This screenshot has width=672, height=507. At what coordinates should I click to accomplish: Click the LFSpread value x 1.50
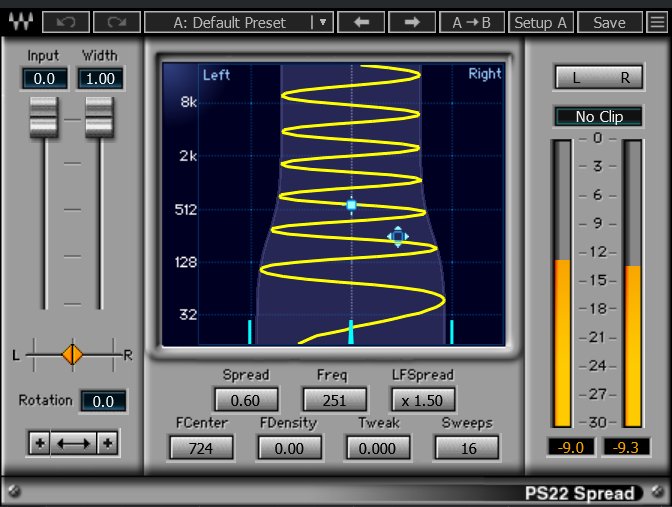click(423, 400)
